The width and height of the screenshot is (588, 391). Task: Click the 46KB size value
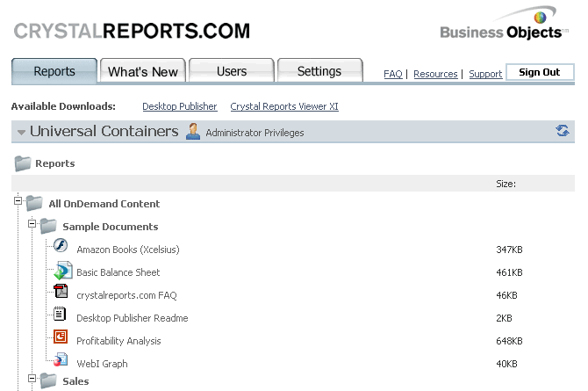(x=506, y=295)
